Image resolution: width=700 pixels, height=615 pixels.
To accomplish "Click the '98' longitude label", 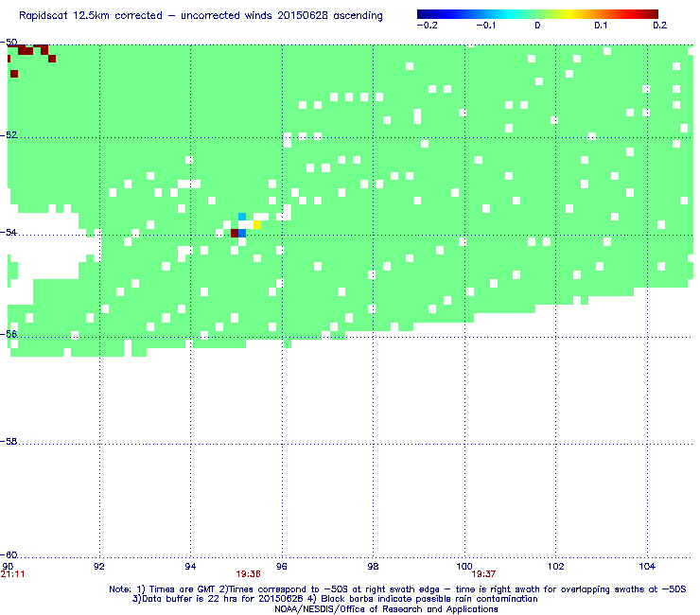I will click(374, 567).
